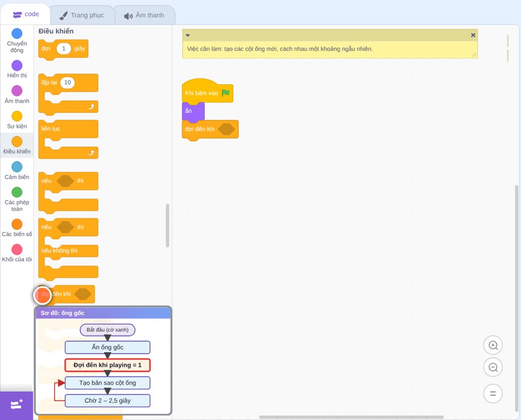Collapse the yellow comment with arrow
Screen dimensions: 521x420
tap(188, 35)
